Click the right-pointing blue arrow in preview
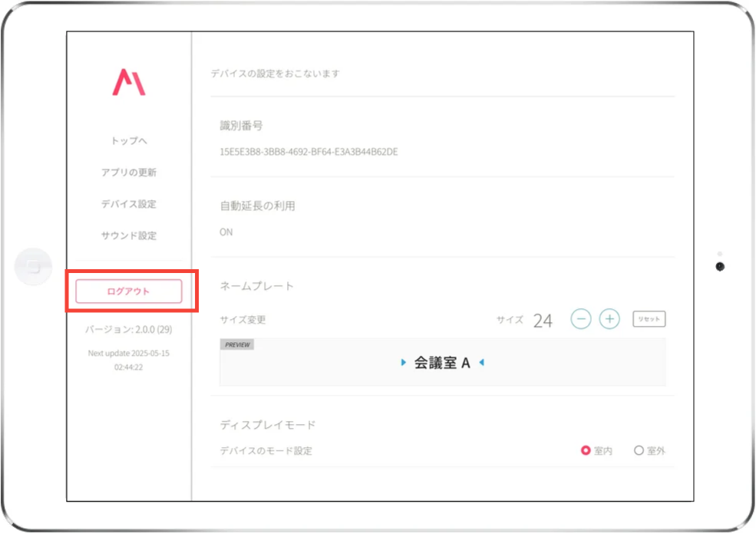 [x=404, y=362]
